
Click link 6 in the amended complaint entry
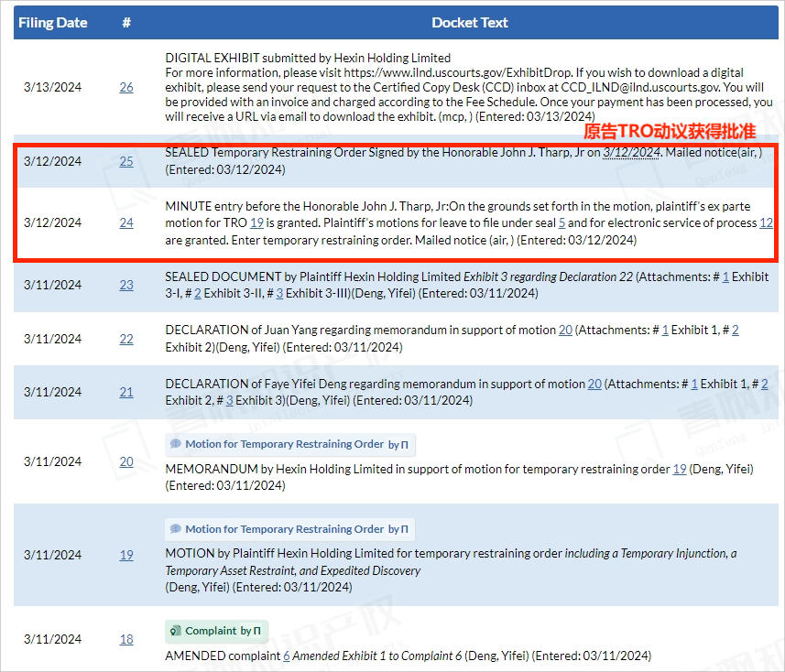[x=287, y=656]
